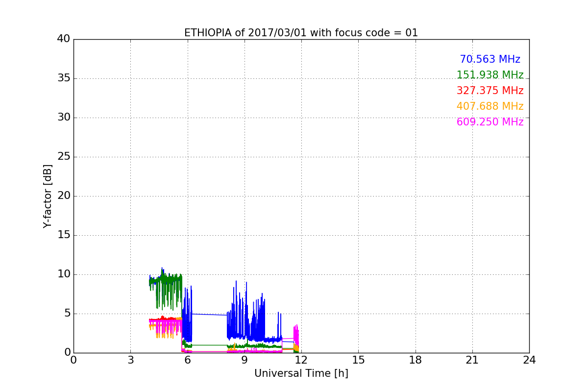Select the 609.250 MHz legend label
The width and height of the screenshot is (588, 392).
(x=490, y=122)
